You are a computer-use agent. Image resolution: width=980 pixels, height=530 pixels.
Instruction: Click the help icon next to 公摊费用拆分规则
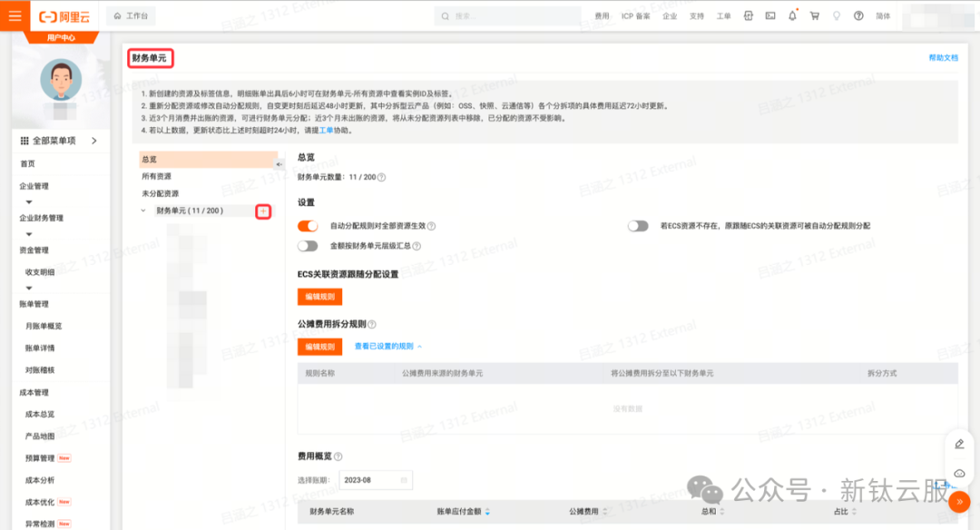[372, 324]
